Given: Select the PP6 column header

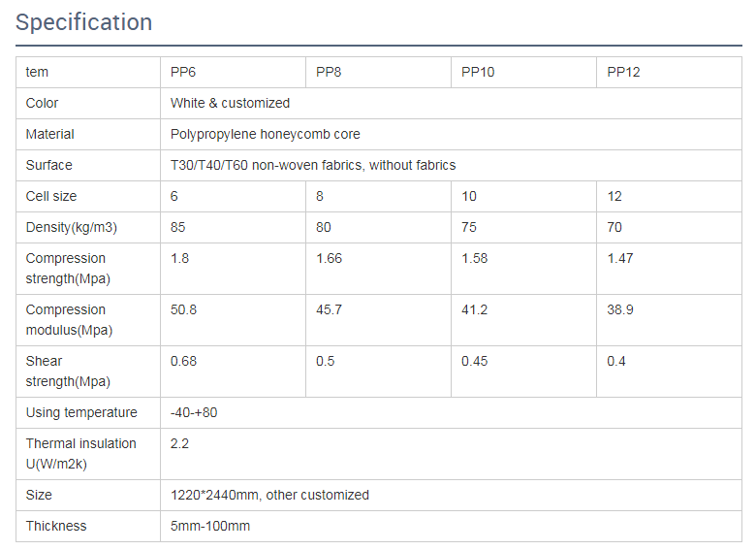Looking at the screenshot, I should coord(183,72).
